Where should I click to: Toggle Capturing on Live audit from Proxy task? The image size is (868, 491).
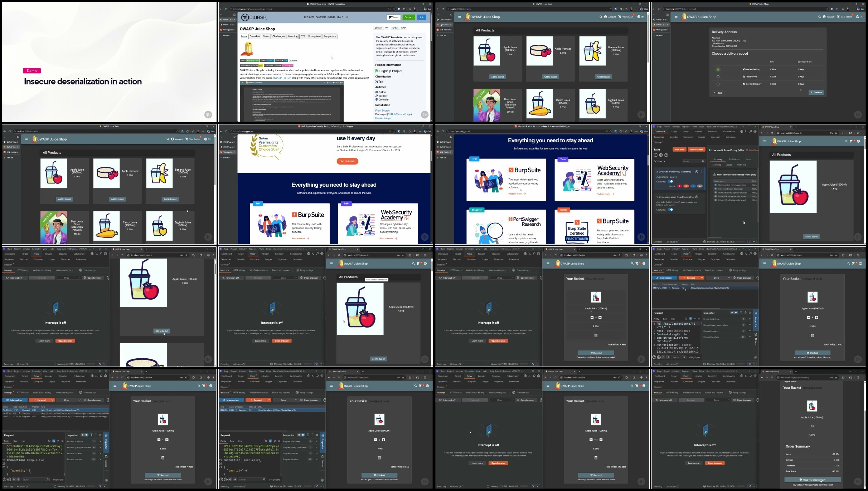pos(671,181)
